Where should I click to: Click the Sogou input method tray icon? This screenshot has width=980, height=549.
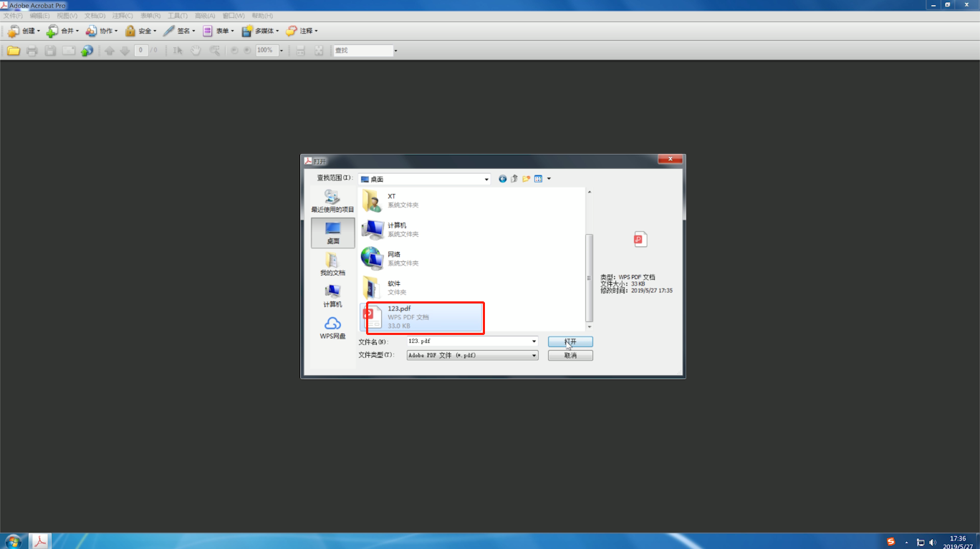(x=891, y=542)
